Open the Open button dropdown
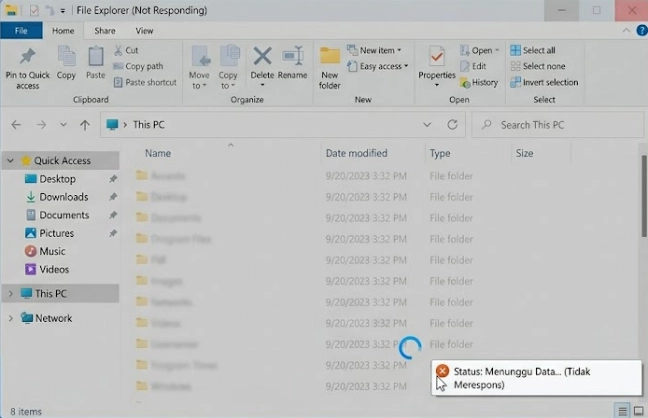Image resolution: width=648 pixels, height=418 pixels. tap(497, 50)
